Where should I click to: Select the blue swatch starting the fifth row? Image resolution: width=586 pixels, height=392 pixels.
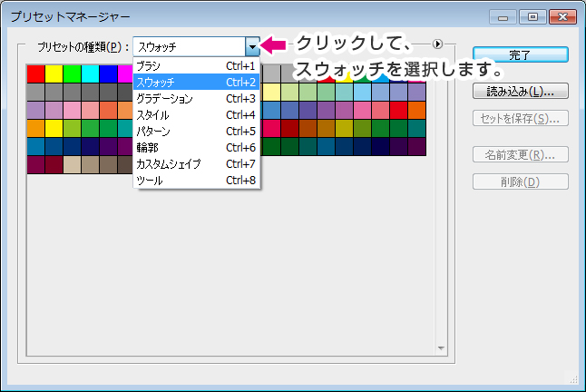click(36, 146)
